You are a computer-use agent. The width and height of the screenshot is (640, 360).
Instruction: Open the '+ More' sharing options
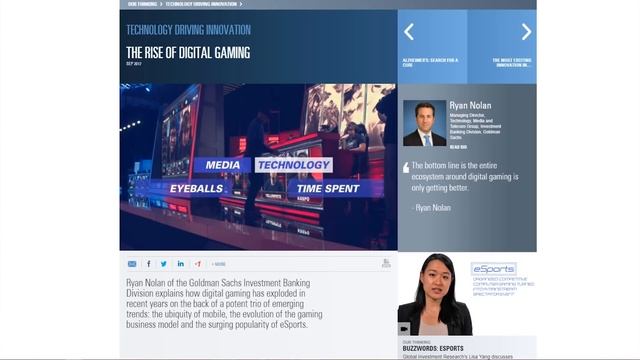218,264
